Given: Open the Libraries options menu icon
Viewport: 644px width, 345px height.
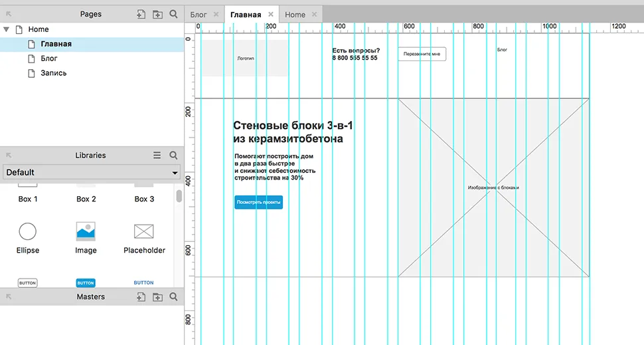Looking at the screenshot, I should click(x=157, y=155).
